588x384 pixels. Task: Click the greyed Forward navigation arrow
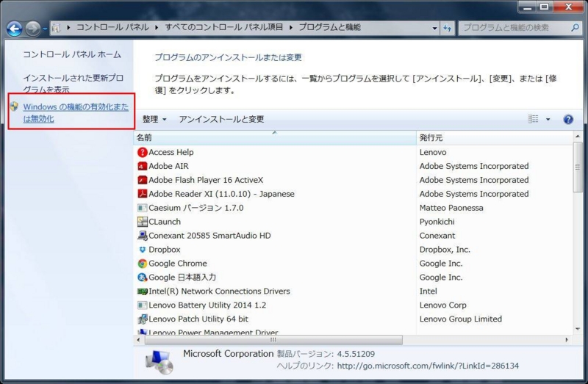(33, 29)
